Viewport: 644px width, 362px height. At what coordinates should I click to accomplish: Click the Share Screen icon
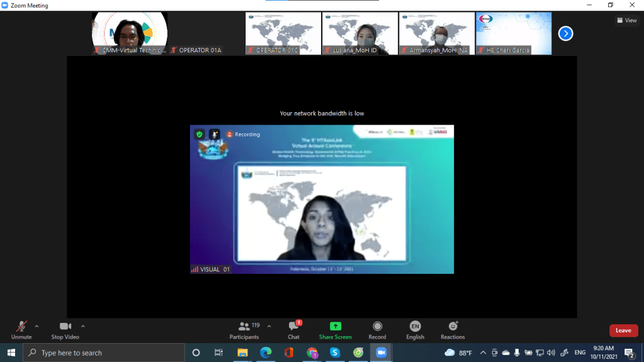336,326
